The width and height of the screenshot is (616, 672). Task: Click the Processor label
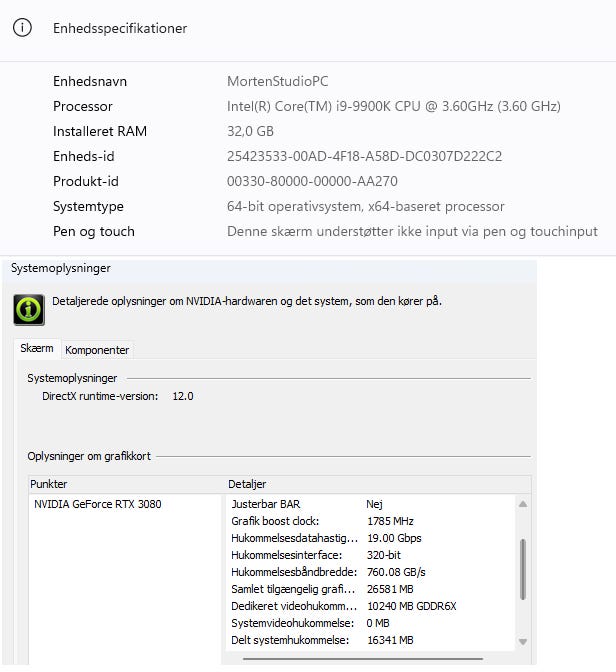pos(83,106)
